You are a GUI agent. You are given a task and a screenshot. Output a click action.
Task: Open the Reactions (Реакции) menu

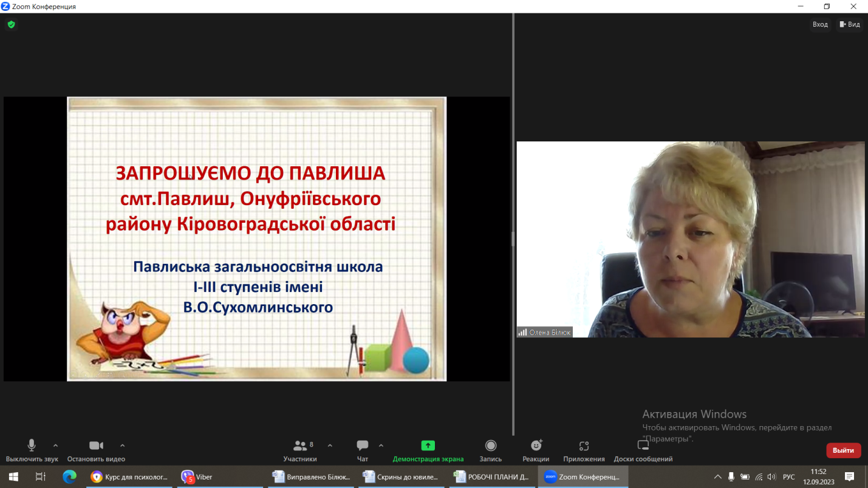tap(536, 450)
